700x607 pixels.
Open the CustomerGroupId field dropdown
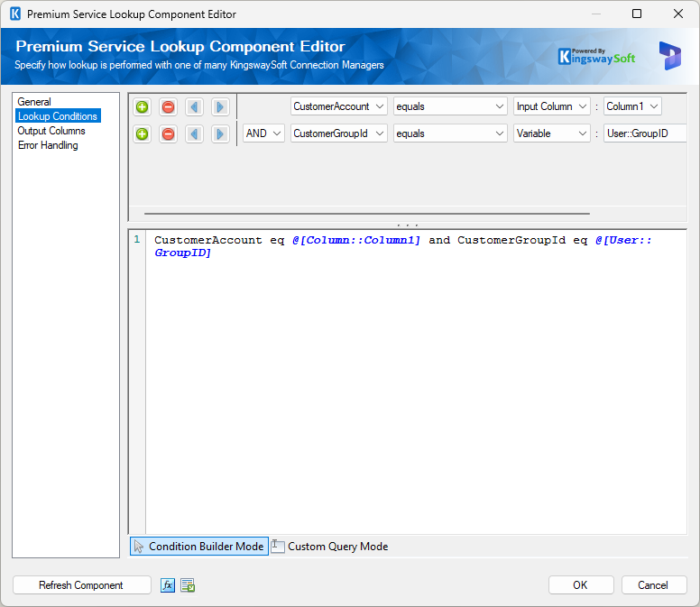pyautogui.click(x=338, y=133)
